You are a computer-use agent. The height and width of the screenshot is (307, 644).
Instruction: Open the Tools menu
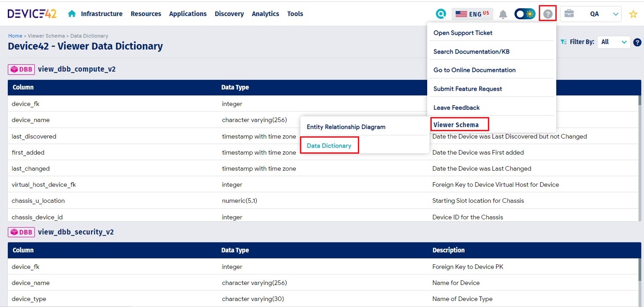click(295, 14)
